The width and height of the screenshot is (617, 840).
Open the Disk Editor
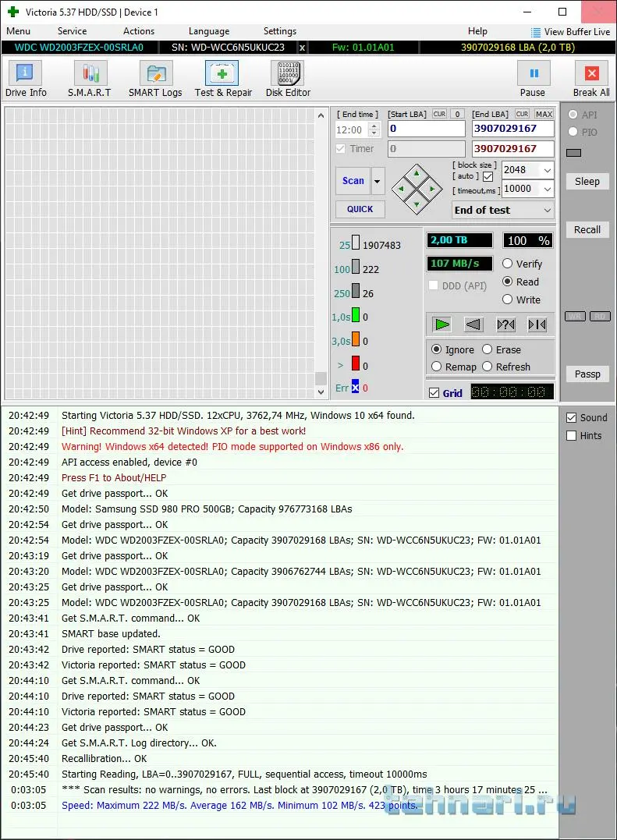288,79
